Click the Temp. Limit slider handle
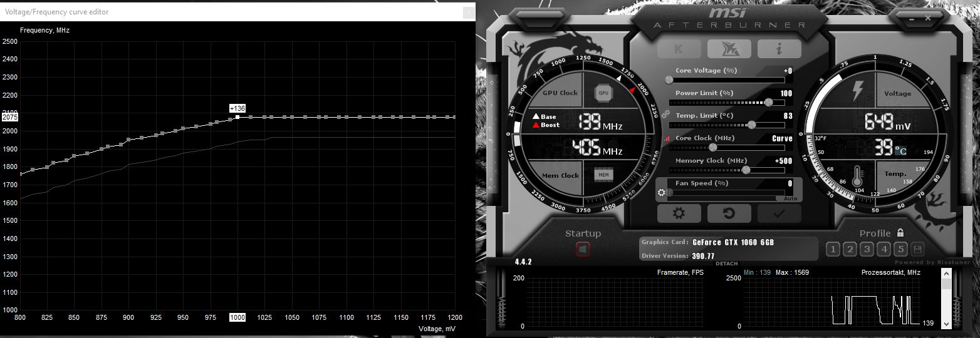Viewport: 980px width, 338px height. click(752, 125)
